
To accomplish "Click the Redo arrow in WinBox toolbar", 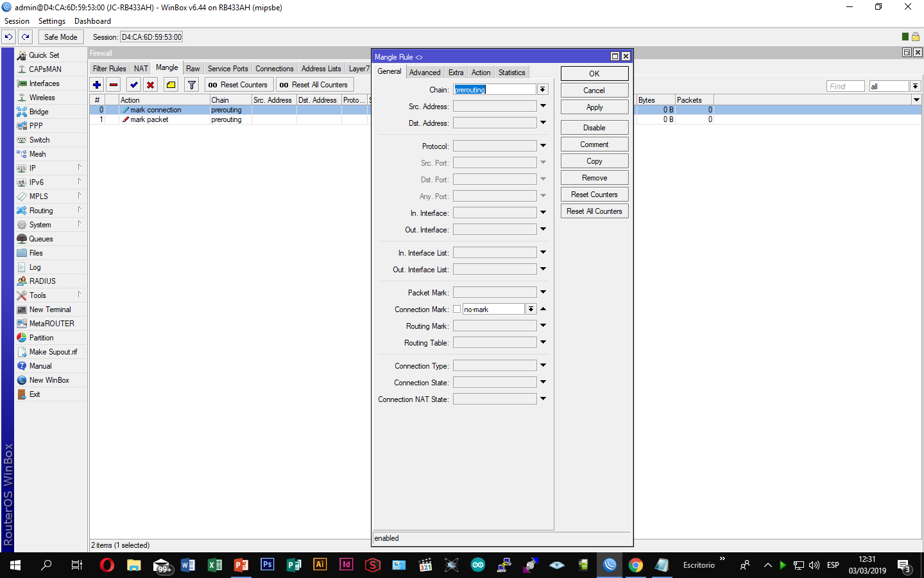I will 26,37.
